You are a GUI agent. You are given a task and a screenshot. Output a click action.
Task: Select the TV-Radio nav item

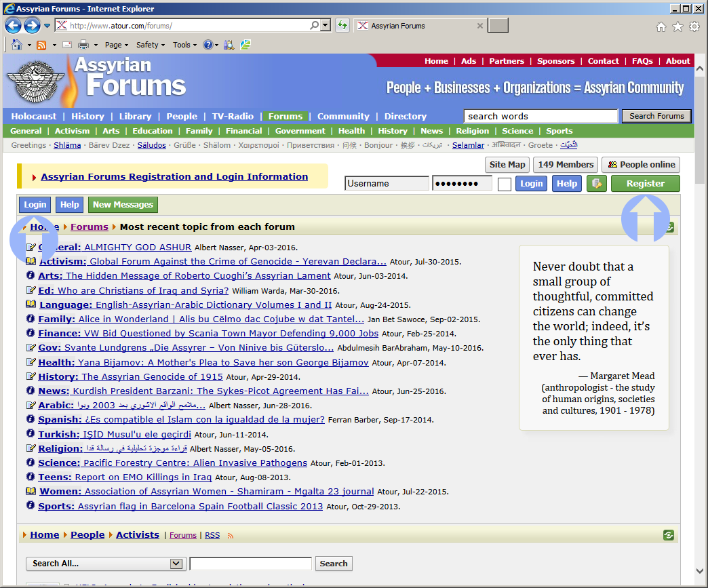[x=233, y=116]
